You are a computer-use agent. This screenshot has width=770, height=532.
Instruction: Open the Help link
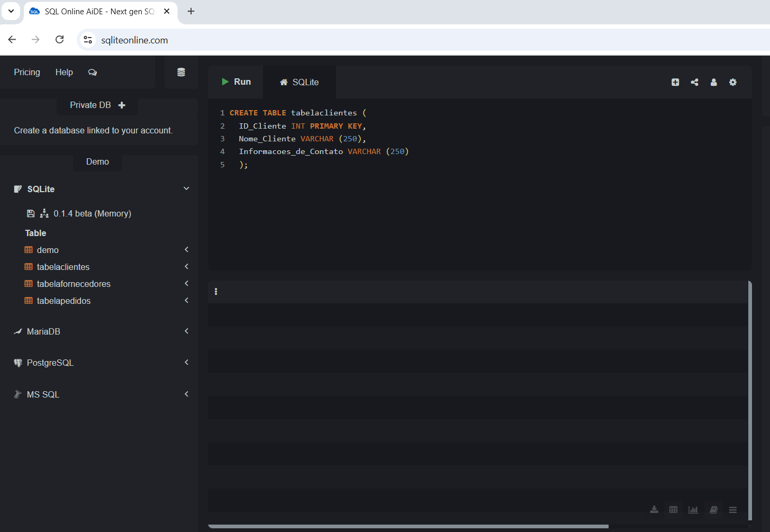64,72
